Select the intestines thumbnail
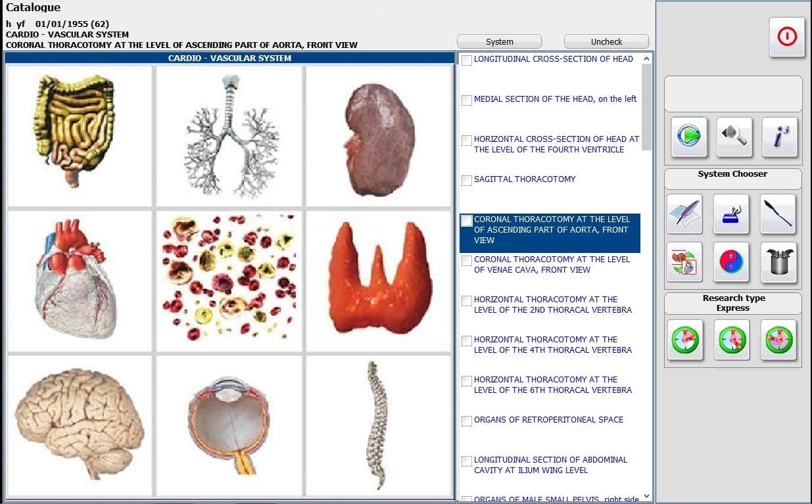The height and width of the screenshot is (504, 812). pyautogui.click(x=80, y=136)
